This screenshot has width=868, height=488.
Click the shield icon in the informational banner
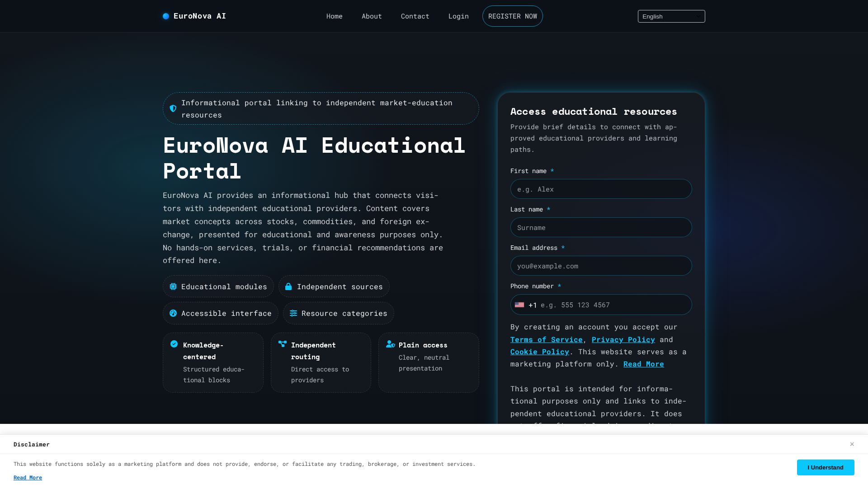point(173,108)
